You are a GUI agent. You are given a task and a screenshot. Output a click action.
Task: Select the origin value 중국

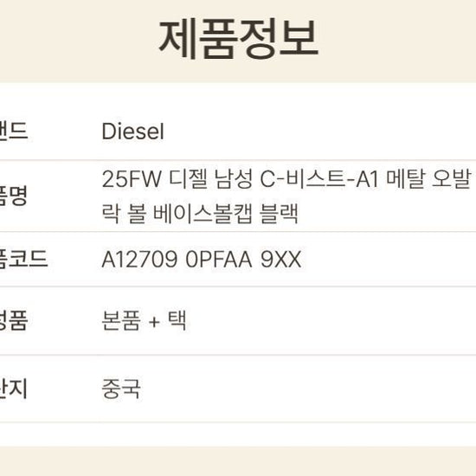pos(121,389)
